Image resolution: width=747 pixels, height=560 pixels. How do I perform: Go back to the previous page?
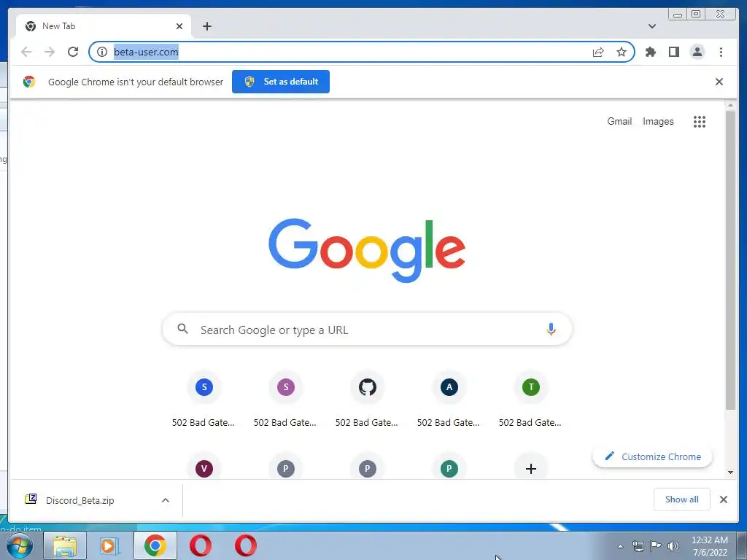coord(26,52)
